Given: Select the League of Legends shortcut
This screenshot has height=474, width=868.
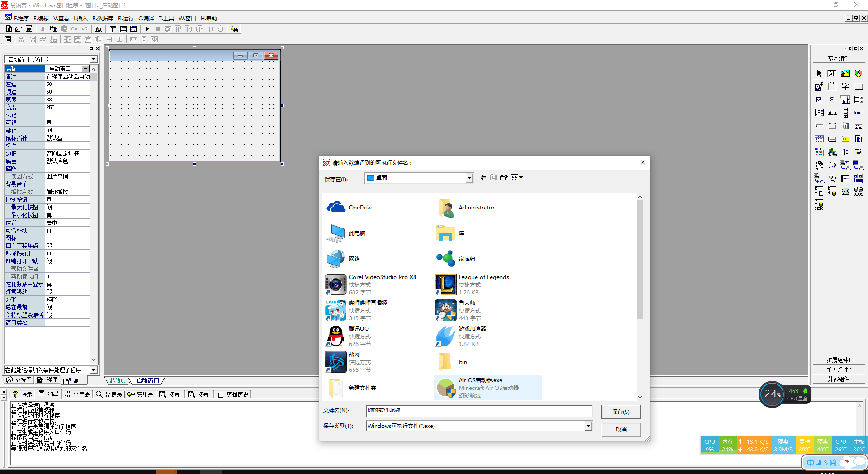Looking at the screenshot, I should coord(472,284).
